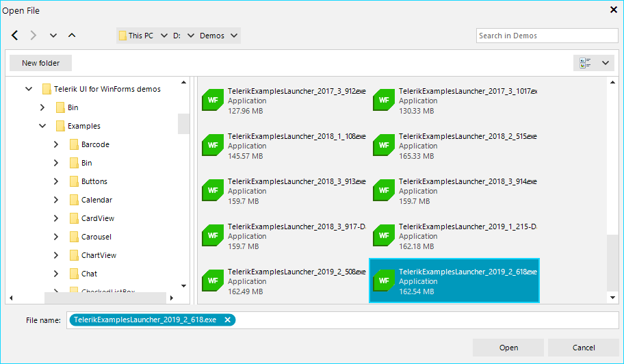Click the WF icon of 2018_3_917 launcher

coord(213,235)
